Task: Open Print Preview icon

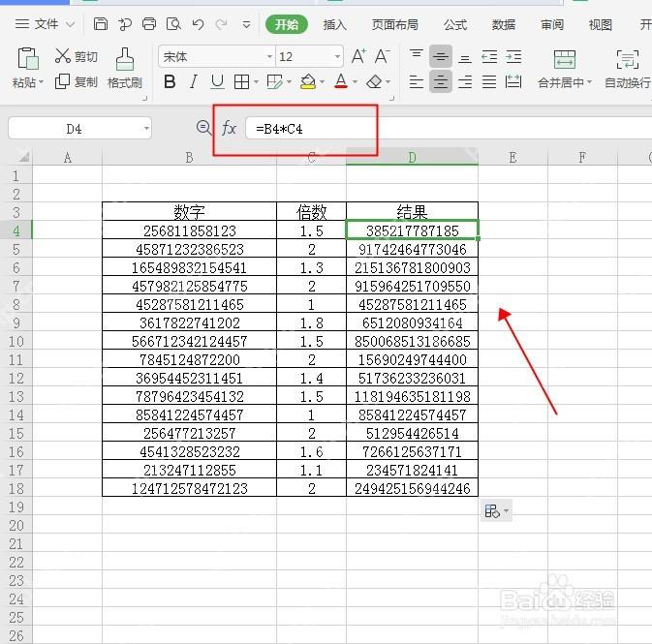Action: (173, 24)
